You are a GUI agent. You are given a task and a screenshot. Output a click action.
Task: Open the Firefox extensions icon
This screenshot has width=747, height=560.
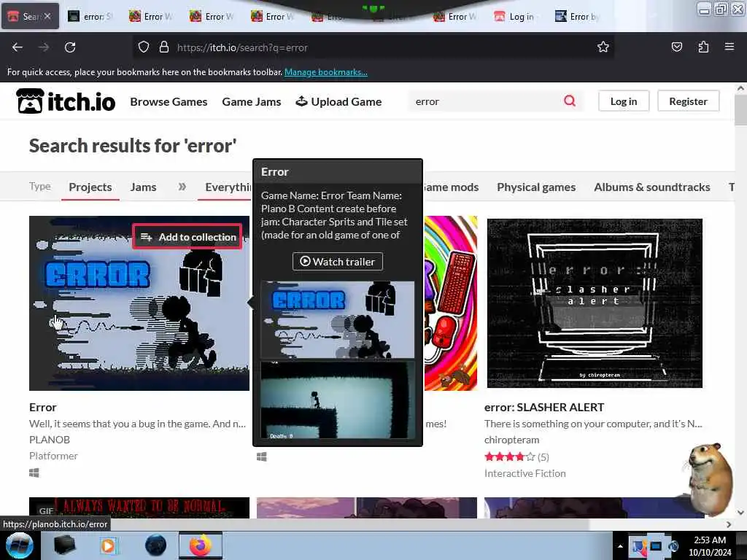click(x=703, y=47)
